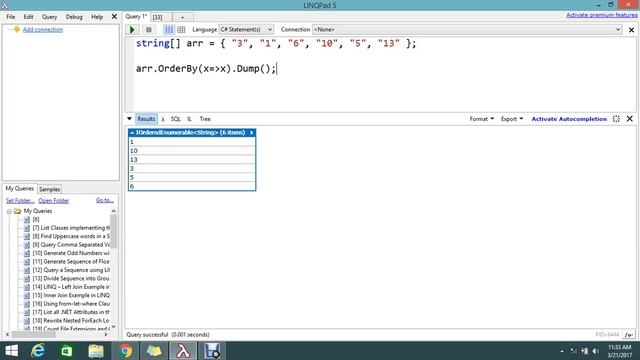The height and width of the screenshot is (360, 640).
Task: Open the Tree results tab
Action: pos(205,119)
